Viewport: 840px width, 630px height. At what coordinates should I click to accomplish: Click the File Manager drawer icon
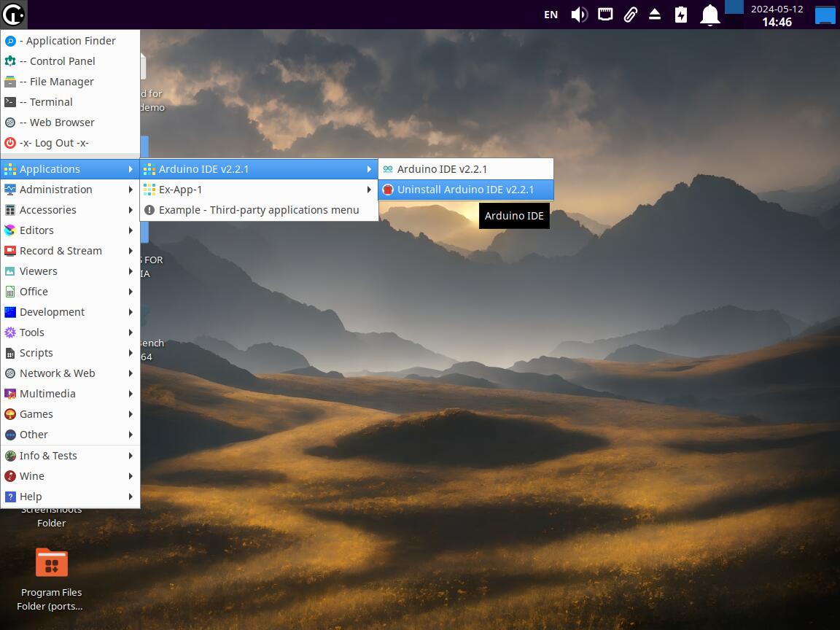10,82
